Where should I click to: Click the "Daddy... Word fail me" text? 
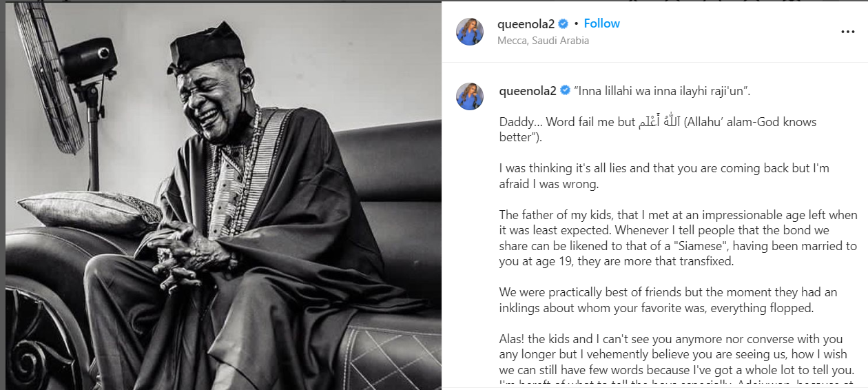click(566, 123)
